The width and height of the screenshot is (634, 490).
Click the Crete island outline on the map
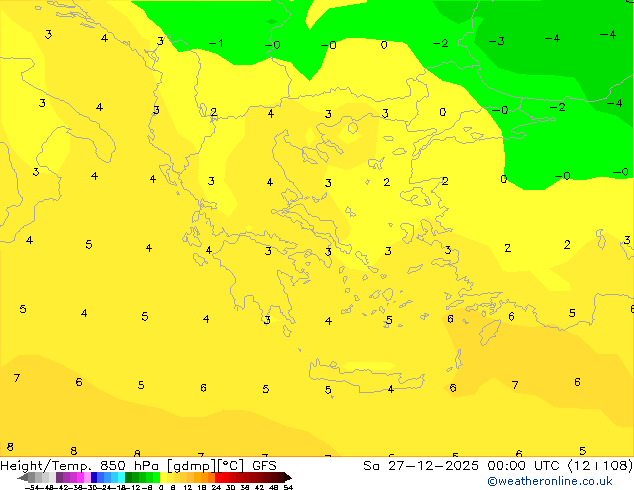(x=366, y=376)
